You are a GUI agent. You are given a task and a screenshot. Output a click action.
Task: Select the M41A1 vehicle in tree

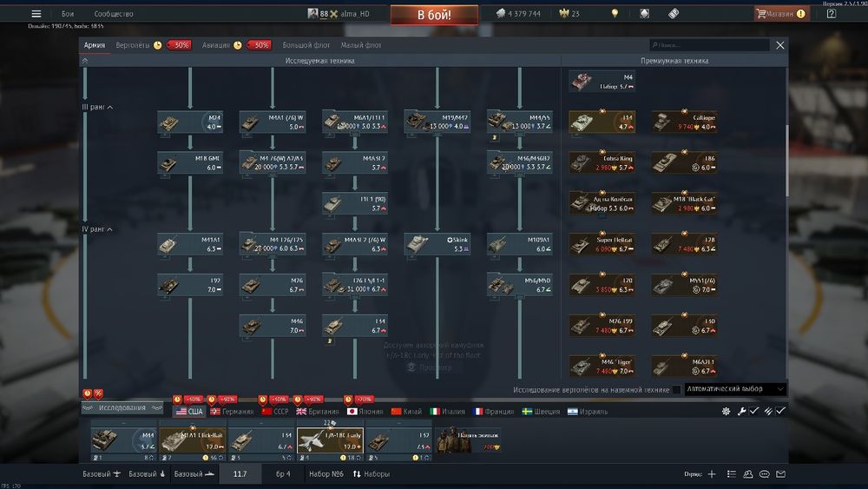point(190,244)
